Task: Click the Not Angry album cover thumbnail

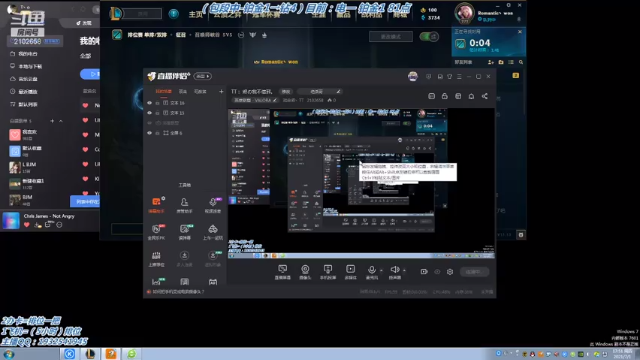Action: click(11, 220)
